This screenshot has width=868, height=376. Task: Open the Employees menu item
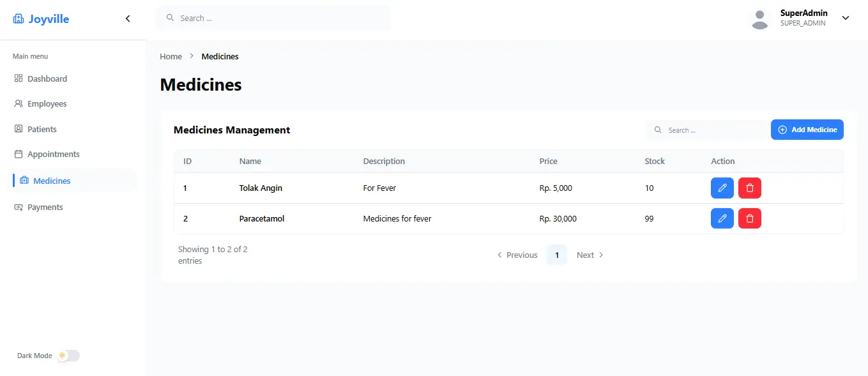pyautogui.click(x=47, y=104)
